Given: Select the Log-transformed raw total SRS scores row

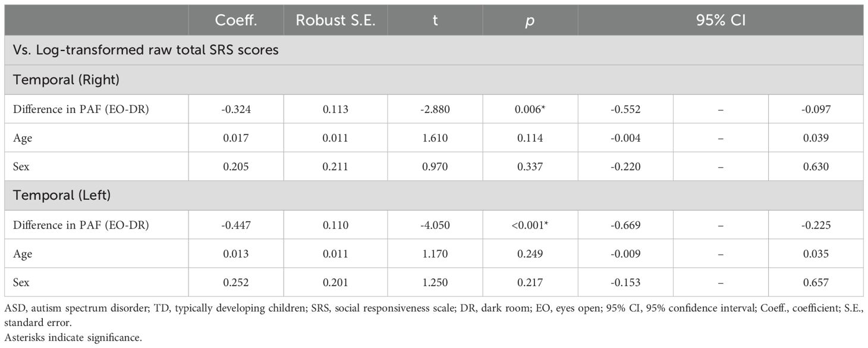Looking at the screenshot, I should pos(146,51).
